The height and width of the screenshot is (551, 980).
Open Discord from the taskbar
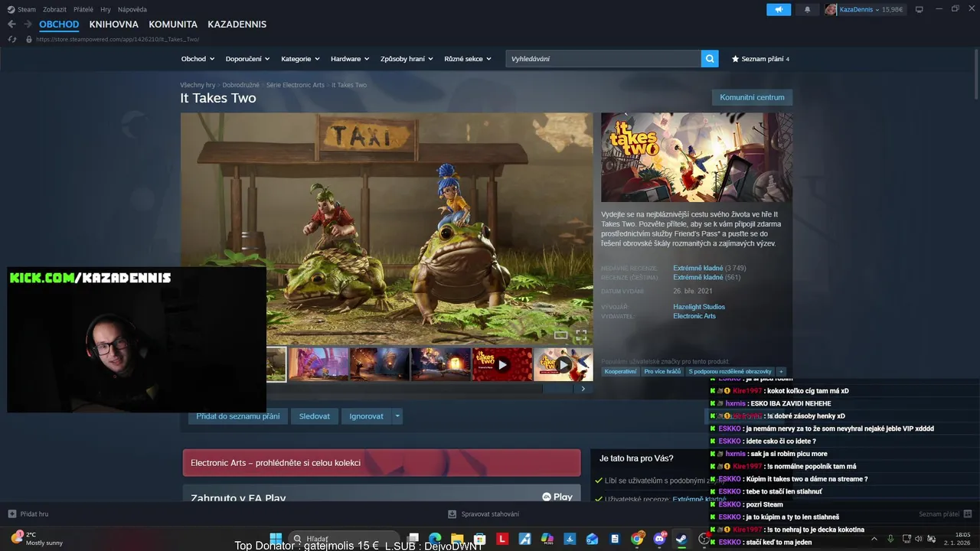click(x=660, y=539)
